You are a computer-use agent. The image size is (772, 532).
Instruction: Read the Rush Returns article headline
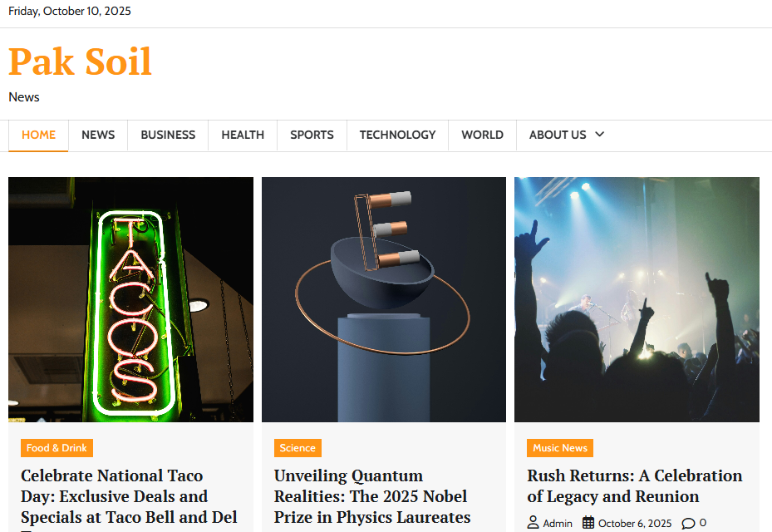point(635,485)
